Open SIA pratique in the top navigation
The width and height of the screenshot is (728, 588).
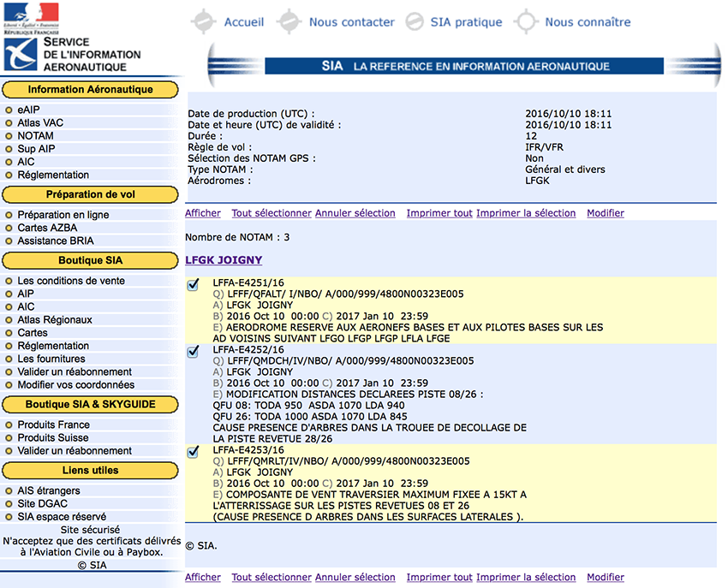[x=466, y=21]
